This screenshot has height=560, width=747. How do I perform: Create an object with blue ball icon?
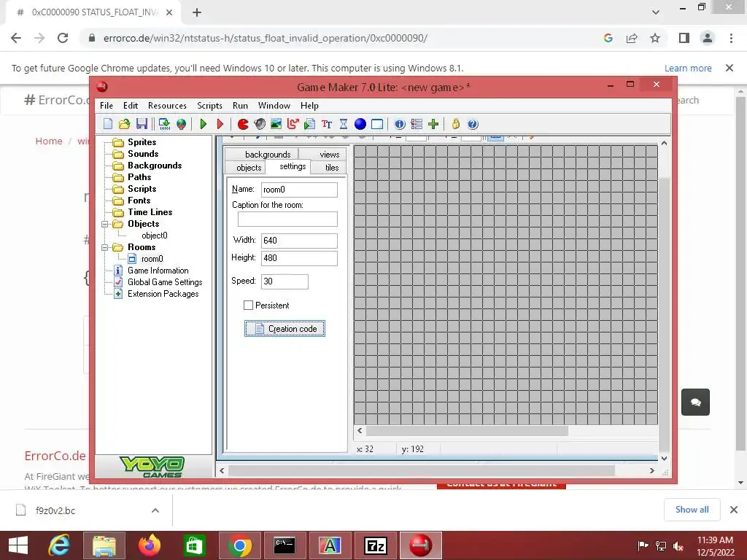[x=360, y=124]
